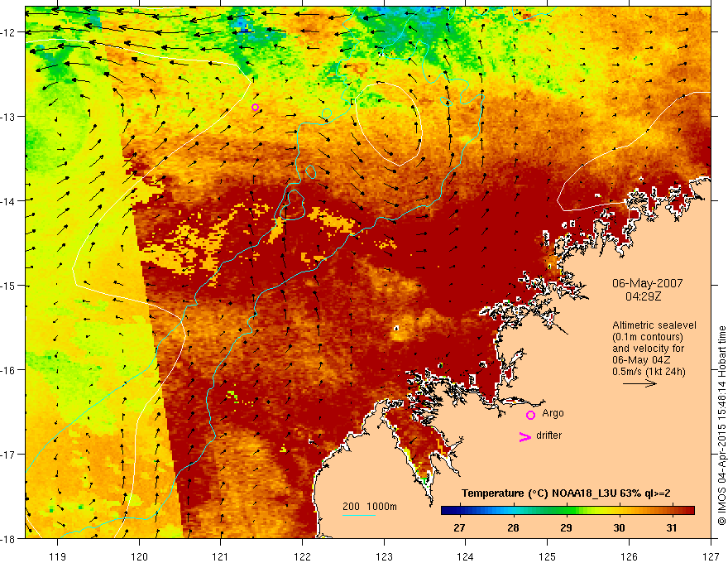Click the Temperature NOAA18_L3U title text

point(566,493)
